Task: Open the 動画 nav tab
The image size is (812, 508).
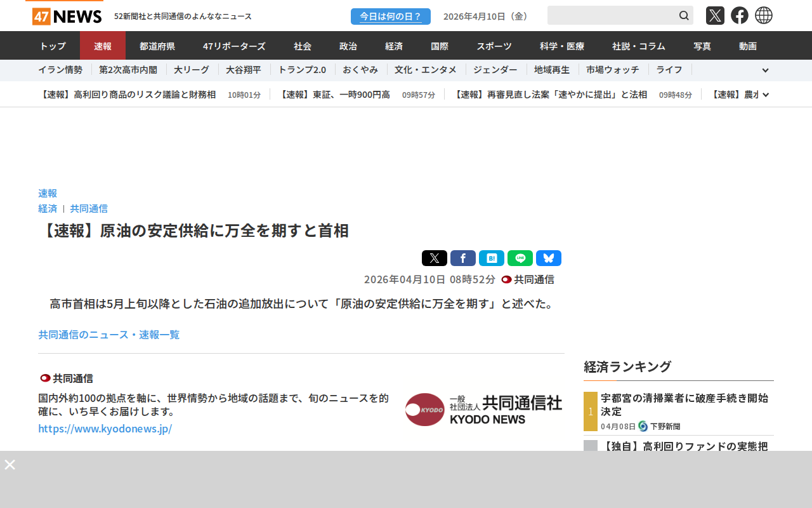Action: pyautogui.click(x=748, y=46)
